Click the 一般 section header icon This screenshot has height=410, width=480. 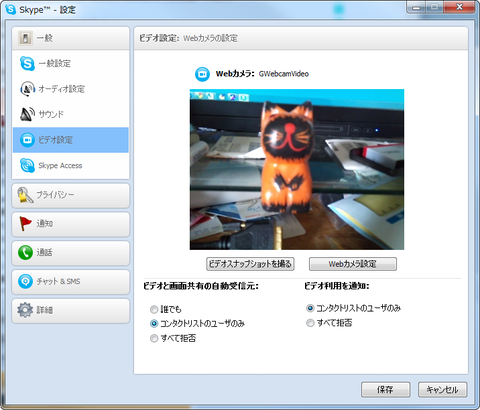(x=25, y=38)
